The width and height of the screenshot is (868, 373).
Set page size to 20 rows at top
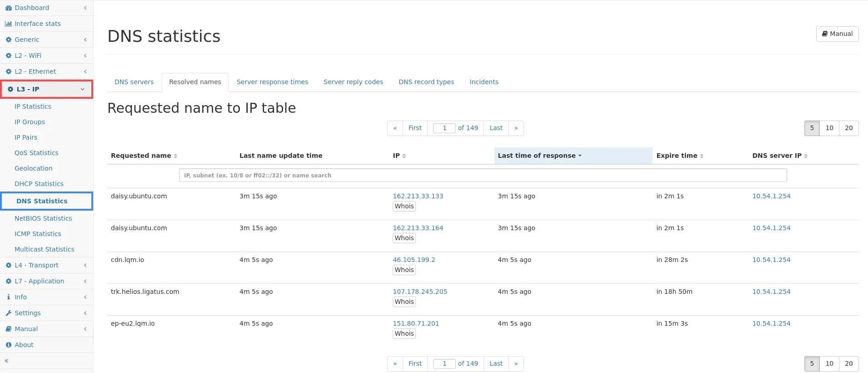(x=848, y=128)
